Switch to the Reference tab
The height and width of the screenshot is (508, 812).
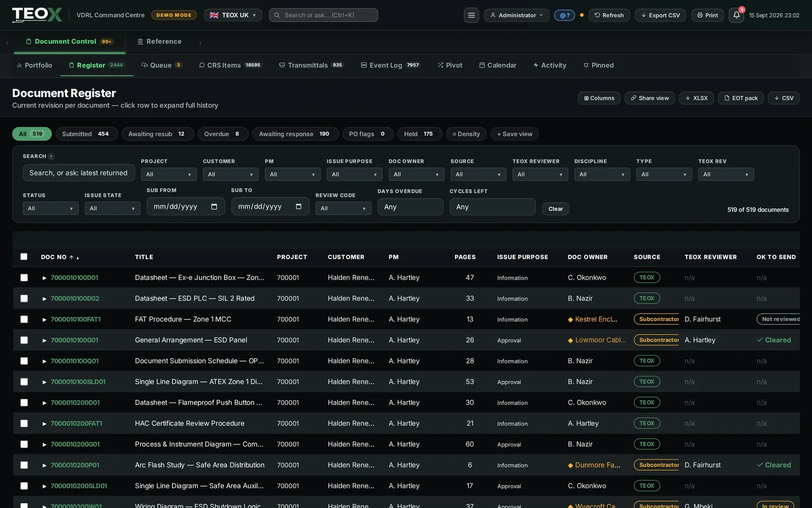pyautogui.click(x=159, y=42)
